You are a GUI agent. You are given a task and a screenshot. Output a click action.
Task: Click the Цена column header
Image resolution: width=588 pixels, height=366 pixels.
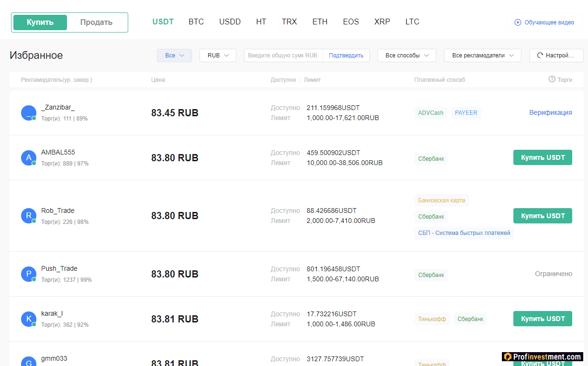pyautogui.click(x=158, y=80)
